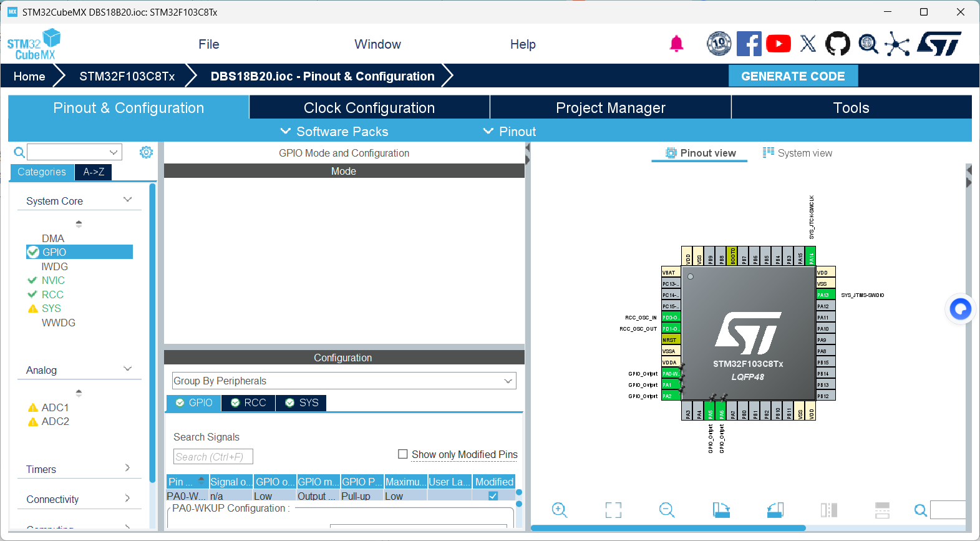Click the floating chat assistant bubble
The width and height of the screenshot is (980, 541).
pyautogui.click(x=960, y=309)
